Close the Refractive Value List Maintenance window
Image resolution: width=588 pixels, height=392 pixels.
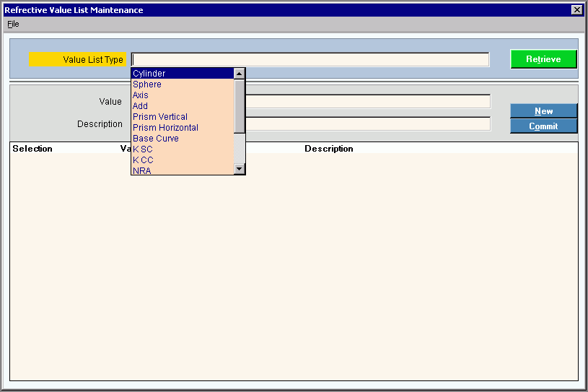[x=576, y=10]
